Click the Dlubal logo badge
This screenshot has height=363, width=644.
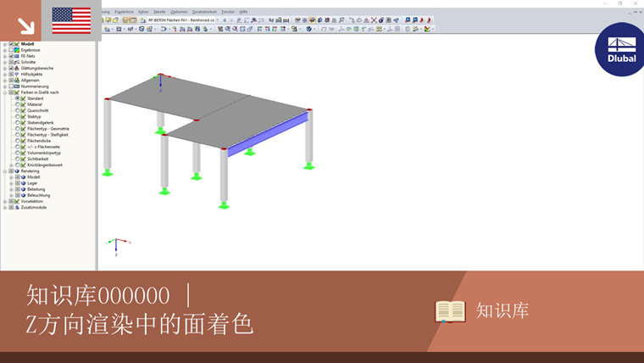coord(620,49)
